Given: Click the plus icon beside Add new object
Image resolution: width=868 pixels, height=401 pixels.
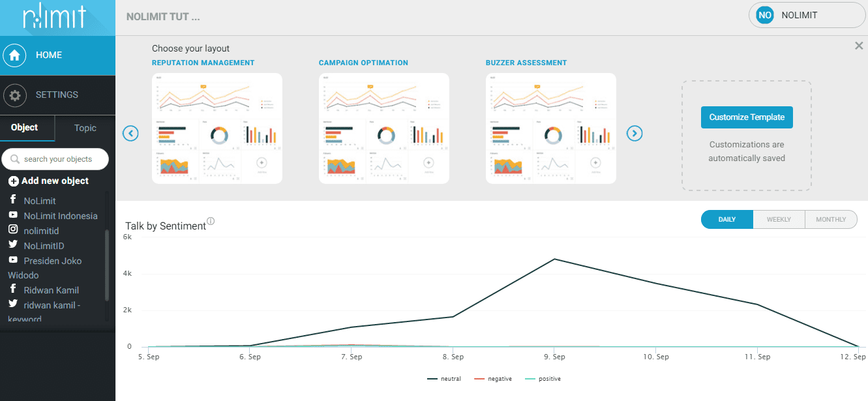Looking at the screenshot, I should tap(13, 181).
